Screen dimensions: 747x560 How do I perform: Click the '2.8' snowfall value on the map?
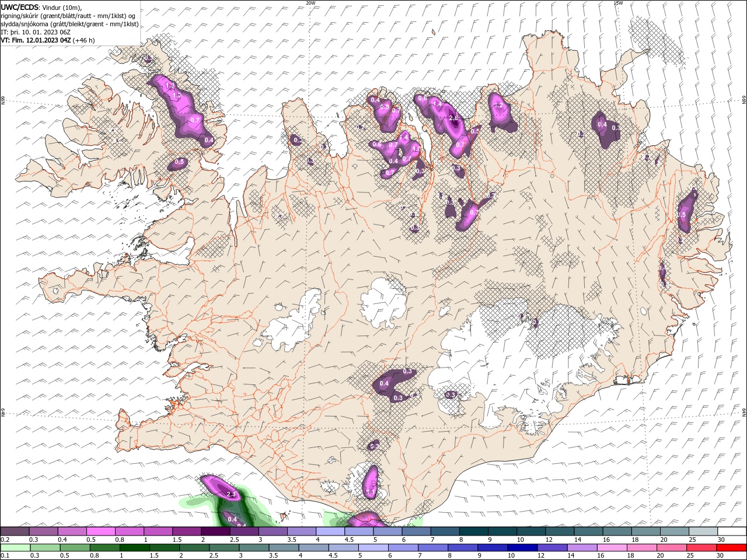[x=455, y=118]
